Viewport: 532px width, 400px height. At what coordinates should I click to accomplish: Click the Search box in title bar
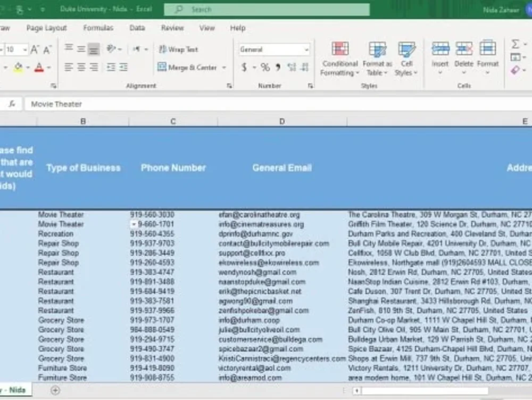(x=267, y=10)
